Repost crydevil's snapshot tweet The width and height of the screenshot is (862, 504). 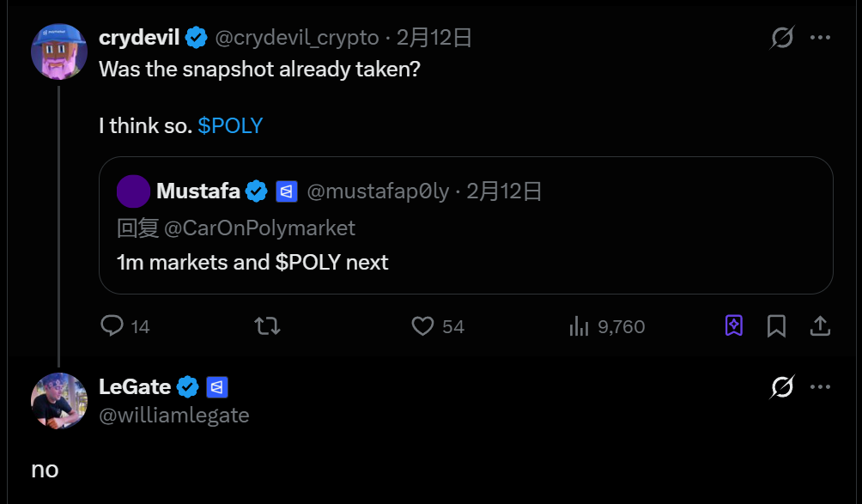pos(268,326)
